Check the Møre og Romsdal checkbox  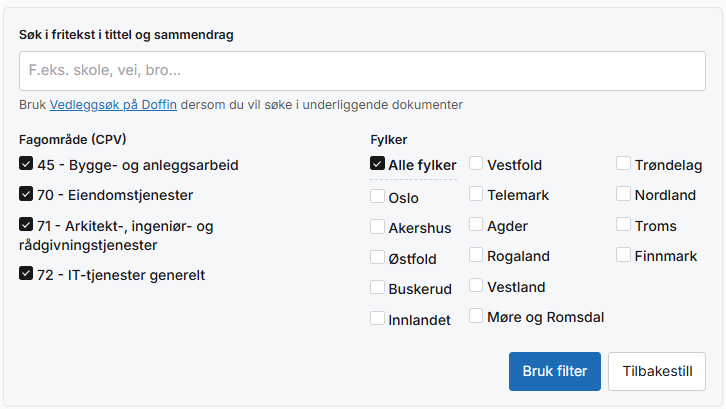pyautogui.click(x=476, y=315)
